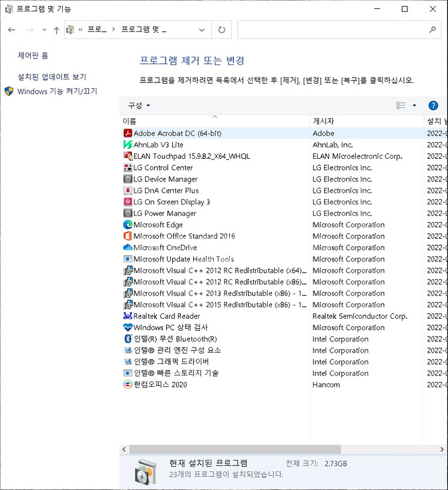
Task: Go up one level with up arrow
Action: pyautogui.click(x=56, y=30)
